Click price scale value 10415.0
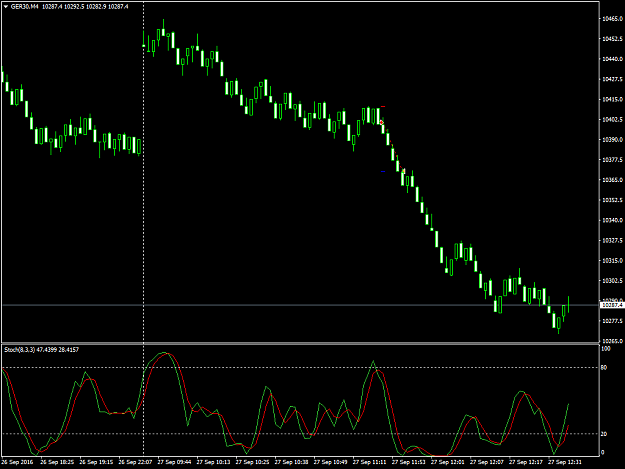This screenshot has width=625, height=469. (613, 99)
